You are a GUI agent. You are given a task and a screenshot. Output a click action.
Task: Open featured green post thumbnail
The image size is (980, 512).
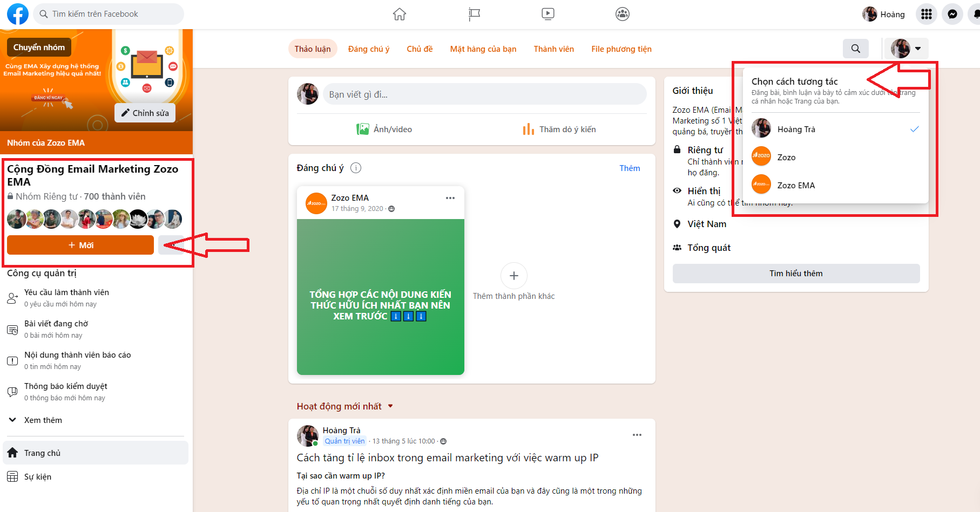click(381, 297)
